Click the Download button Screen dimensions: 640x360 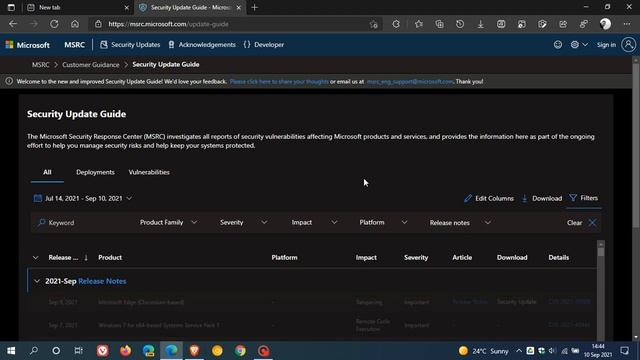(x=542, y=198)
